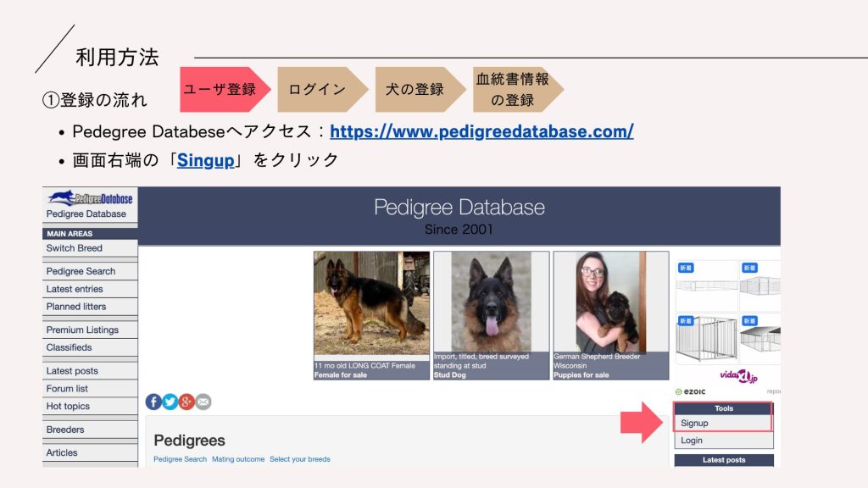Open Breeders in sidebar
The image size is (868, 488).
tap(90, 430)
